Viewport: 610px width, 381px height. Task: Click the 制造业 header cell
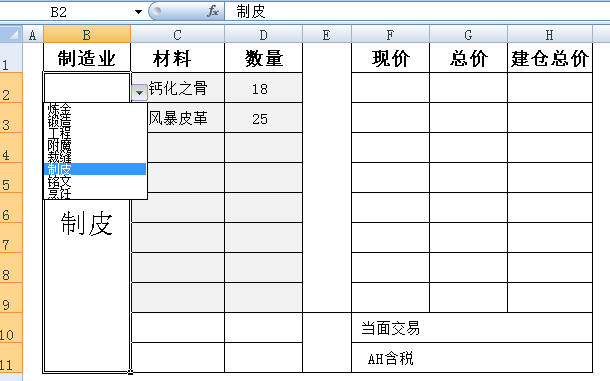pyautogui.click(x=87, y=58)
